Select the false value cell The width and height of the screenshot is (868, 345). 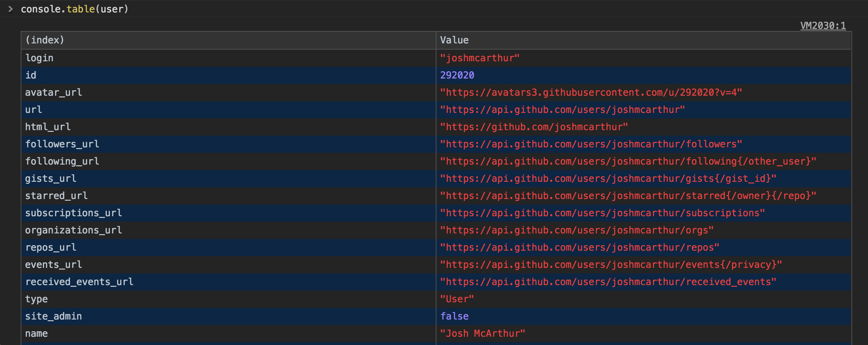click(x=644, y=316)
